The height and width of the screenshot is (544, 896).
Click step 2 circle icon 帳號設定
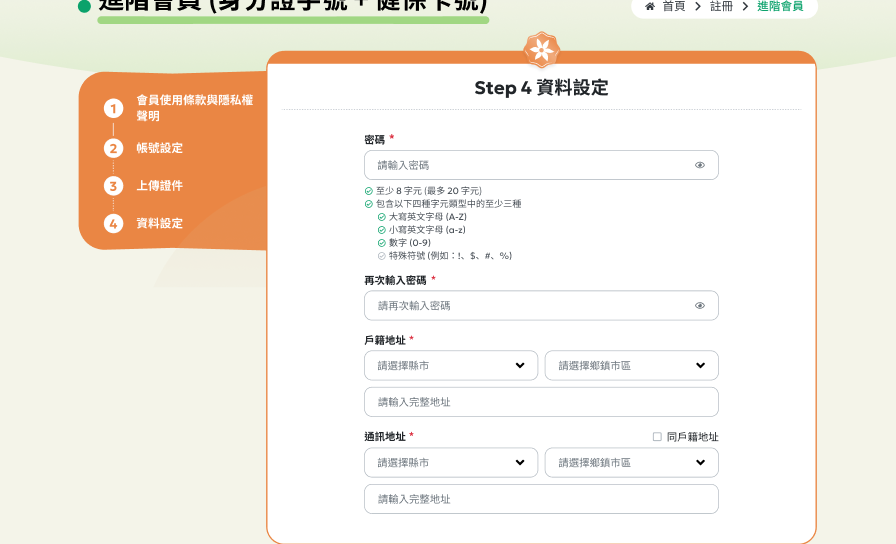pos(113,148)
